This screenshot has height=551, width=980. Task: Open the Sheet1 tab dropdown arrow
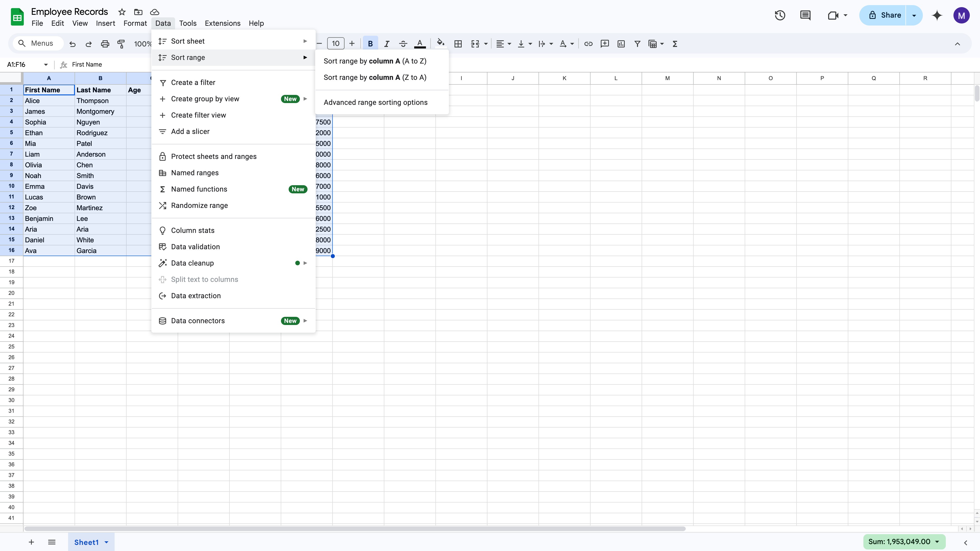(106, 542)
